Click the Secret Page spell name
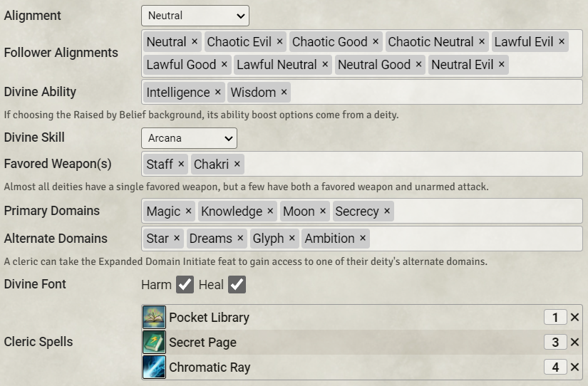 tap(202, 343)
